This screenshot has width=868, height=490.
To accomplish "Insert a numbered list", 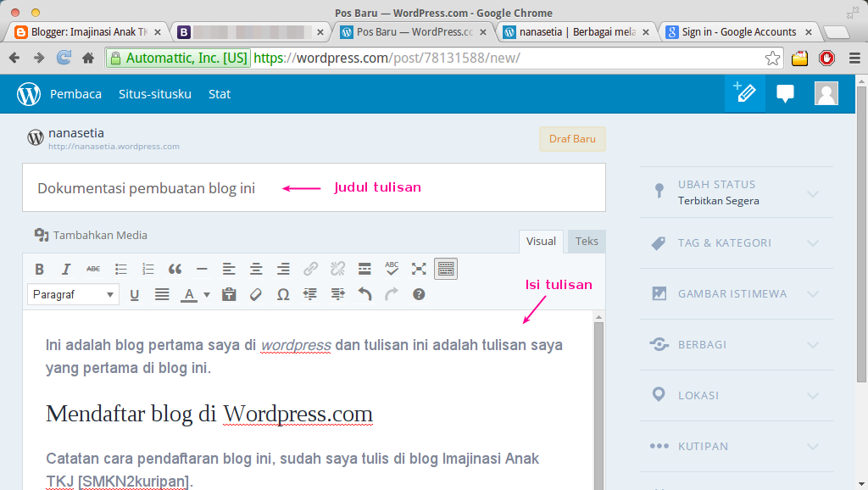I will (x=147, y=269).
